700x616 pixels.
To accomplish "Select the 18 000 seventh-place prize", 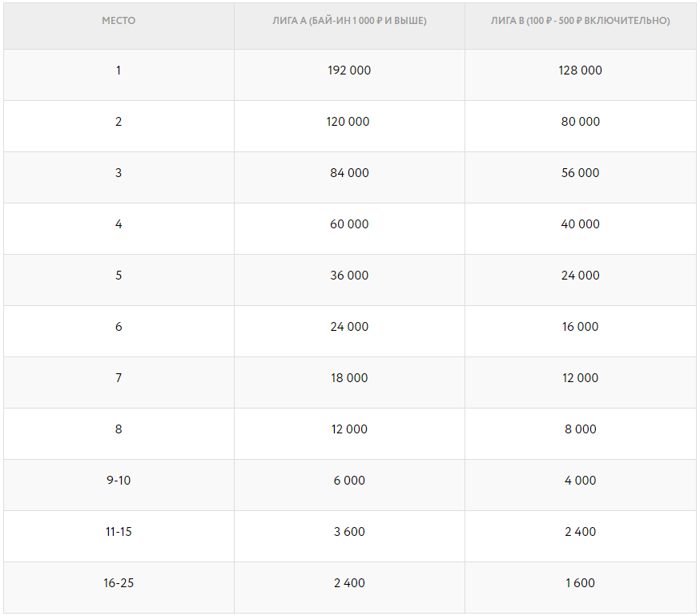I will 349,378.
